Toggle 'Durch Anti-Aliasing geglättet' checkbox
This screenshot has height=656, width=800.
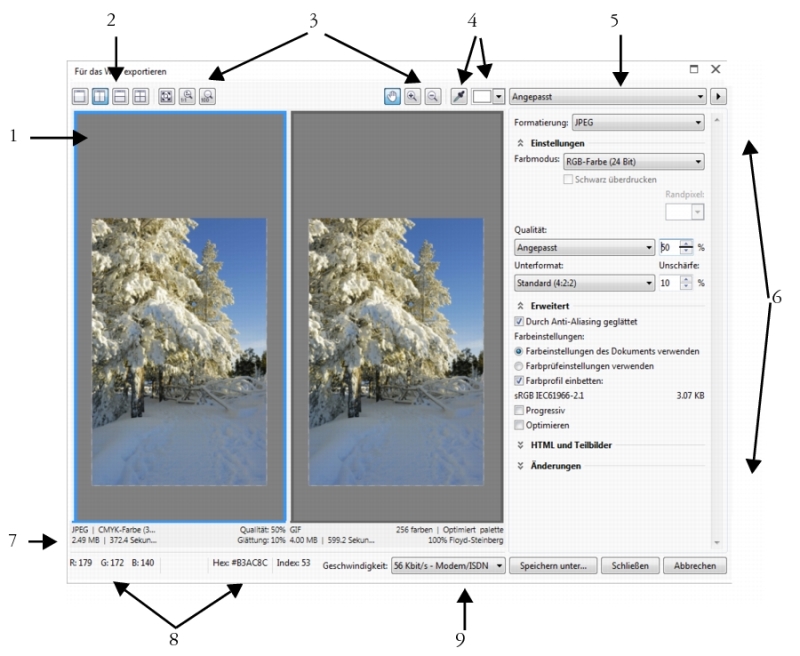(x=519, y=322)
